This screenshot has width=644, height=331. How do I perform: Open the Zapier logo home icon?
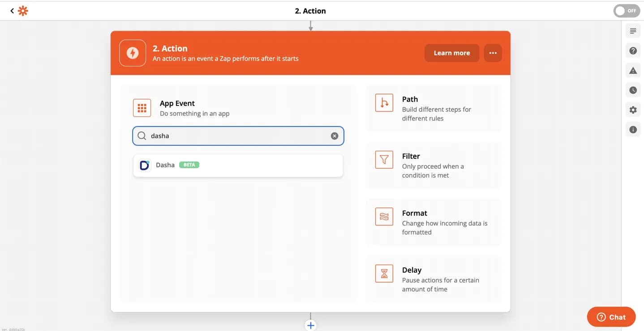(x=23, y=11)
